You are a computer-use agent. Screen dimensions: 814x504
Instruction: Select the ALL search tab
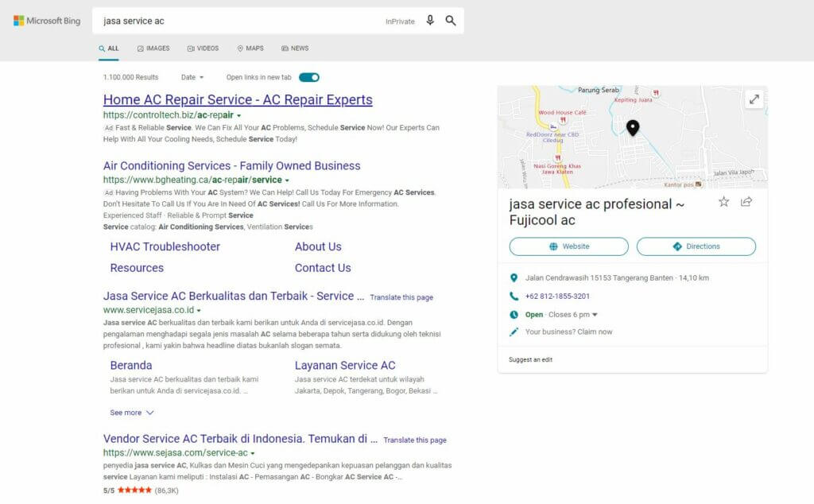pyautogui.click(x=108, y=48)
